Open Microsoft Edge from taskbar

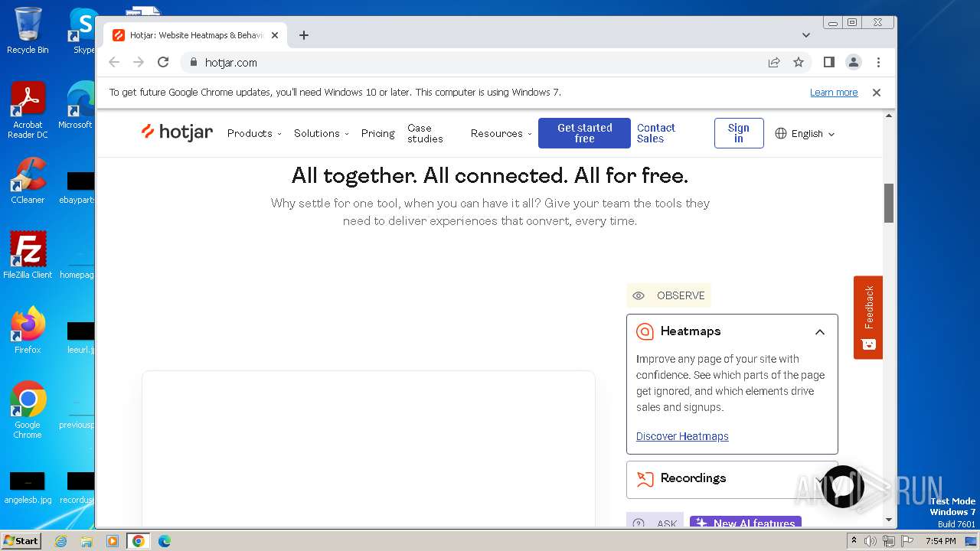click(164, 541)
